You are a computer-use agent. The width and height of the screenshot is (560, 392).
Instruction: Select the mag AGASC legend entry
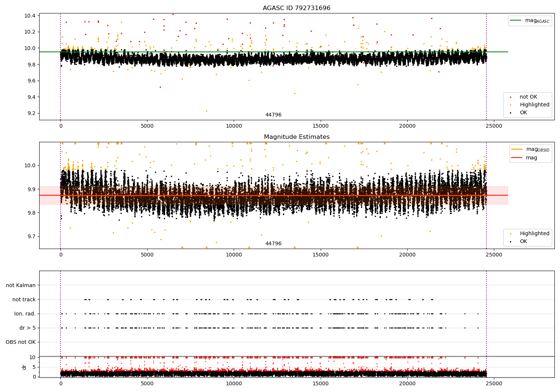530,21
